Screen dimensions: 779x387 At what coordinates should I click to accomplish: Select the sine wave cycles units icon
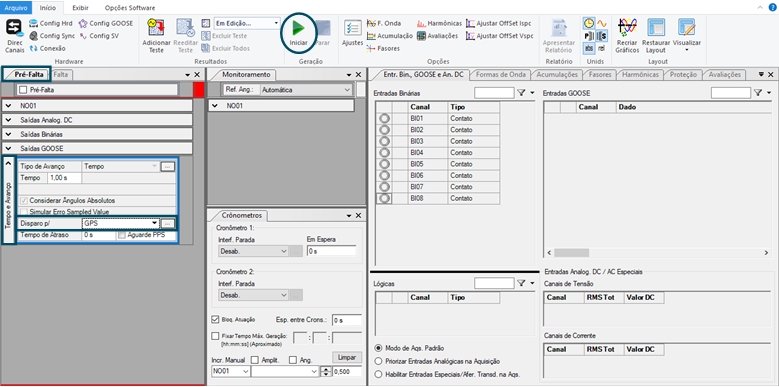(602, 23)
